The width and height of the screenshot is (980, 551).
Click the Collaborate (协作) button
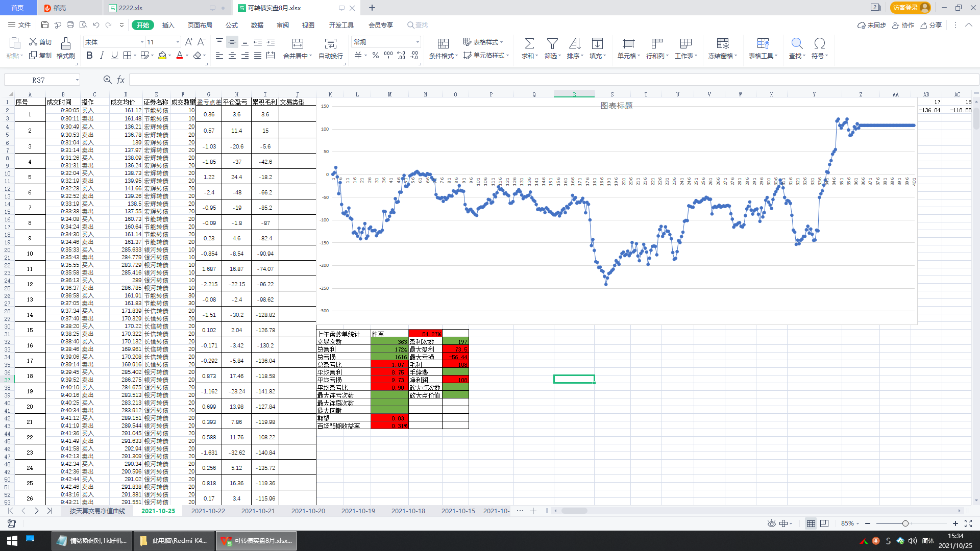point(903,25)
